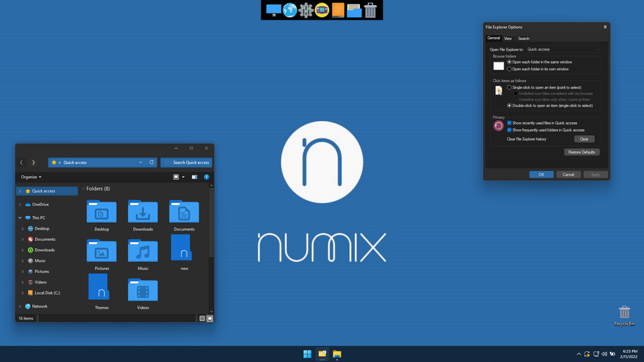Screen dimensions: 644x362
Task: Open the globe browser icon in the top dock
Action: (x=290, y=10)
